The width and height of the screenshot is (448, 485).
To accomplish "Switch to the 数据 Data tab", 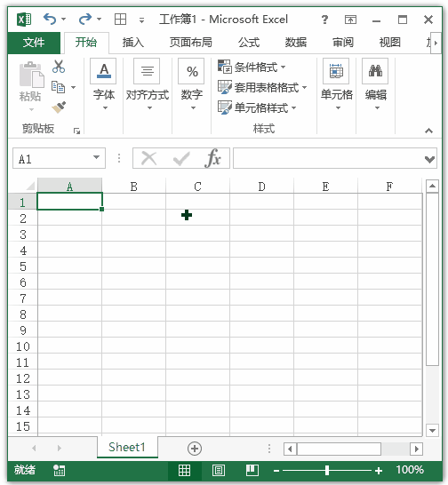I will [x=296, y=43].
